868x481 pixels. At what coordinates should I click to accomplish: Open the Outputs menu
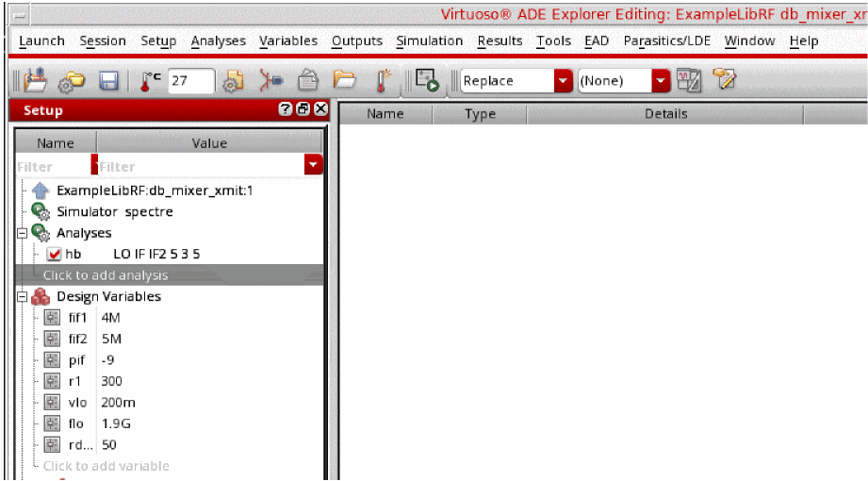357,41
